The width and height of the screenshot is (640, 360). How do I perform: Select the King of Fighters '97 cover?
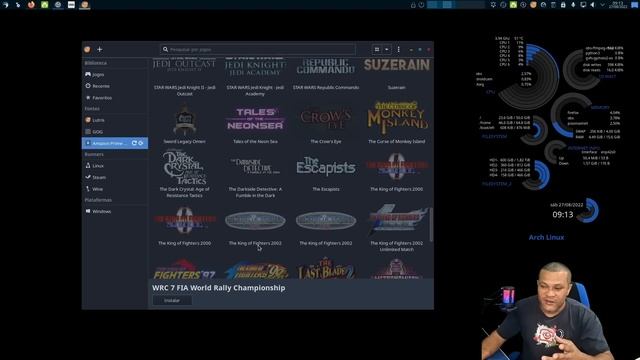[184, 269]
